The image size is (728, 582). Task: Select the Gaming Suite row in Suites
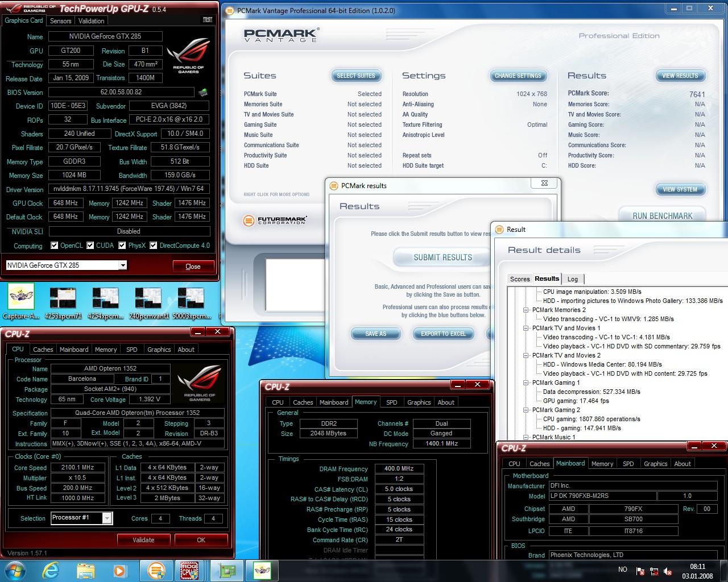312,124
